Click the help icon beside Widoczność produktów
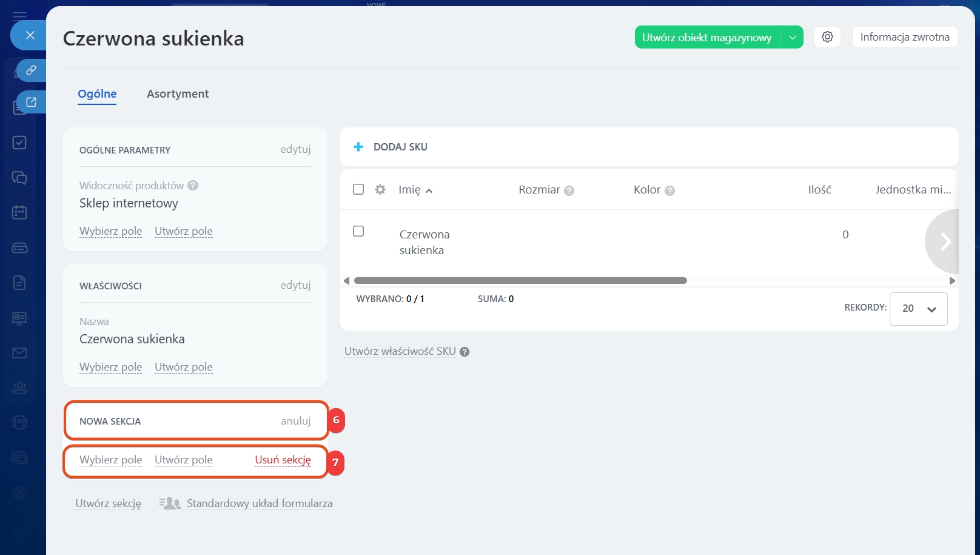This screenshot has height=555, width=980. [x=193, y=186]
